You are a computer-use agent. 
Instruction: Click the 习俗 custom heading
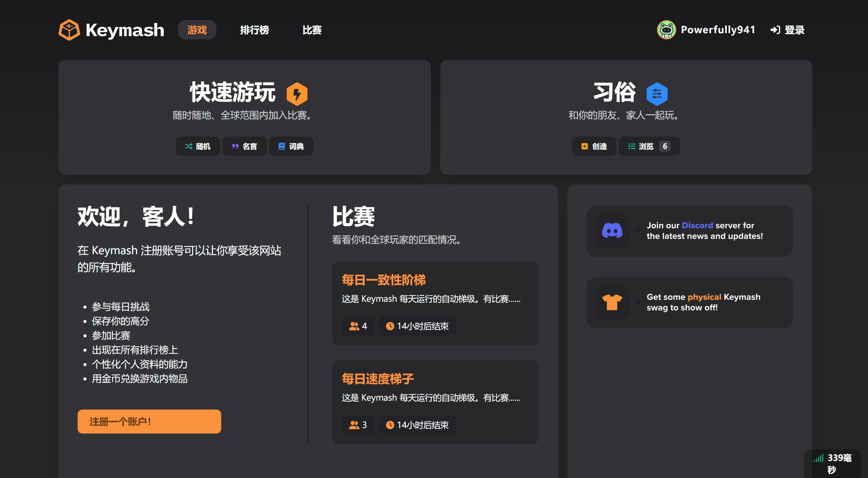tap(614, 92)
